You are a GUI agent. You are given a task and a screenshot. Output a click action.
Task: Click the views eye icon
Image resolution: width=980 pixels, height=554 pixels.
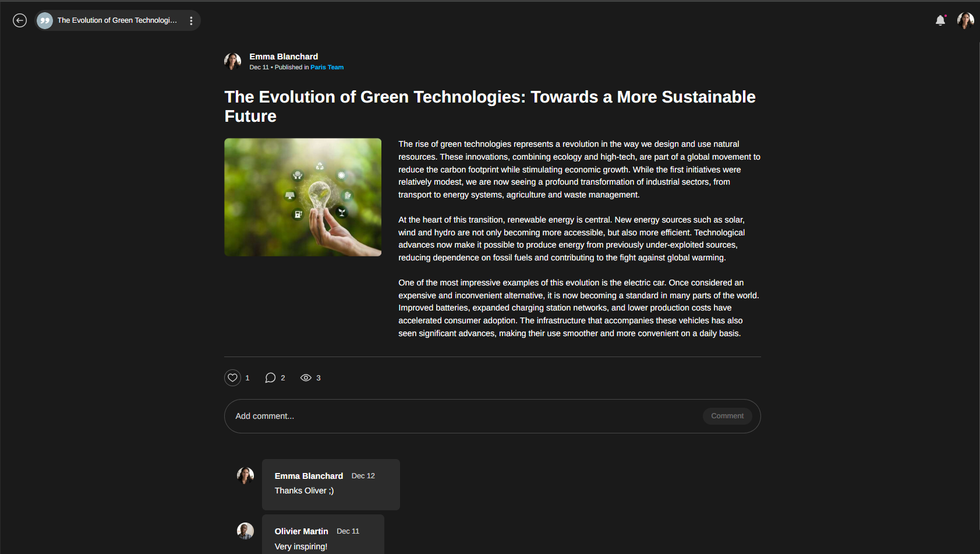306,378
